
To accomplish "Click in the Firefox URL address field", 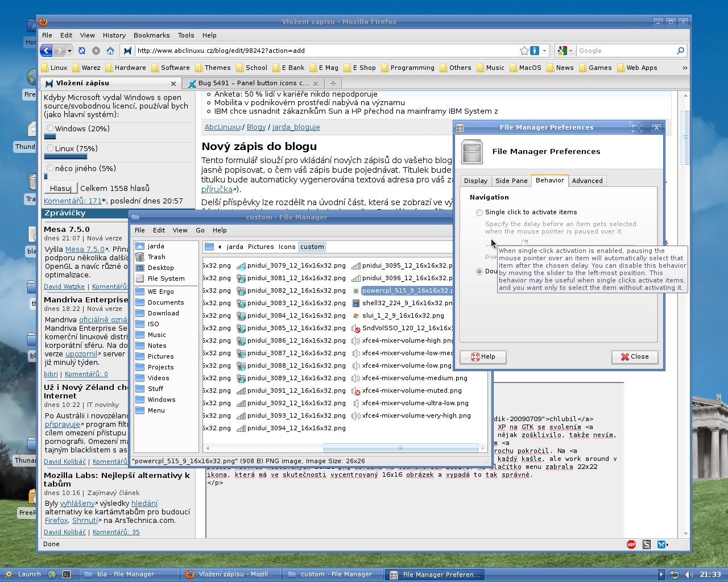I will pyautogui.click(x=327, y=51).
